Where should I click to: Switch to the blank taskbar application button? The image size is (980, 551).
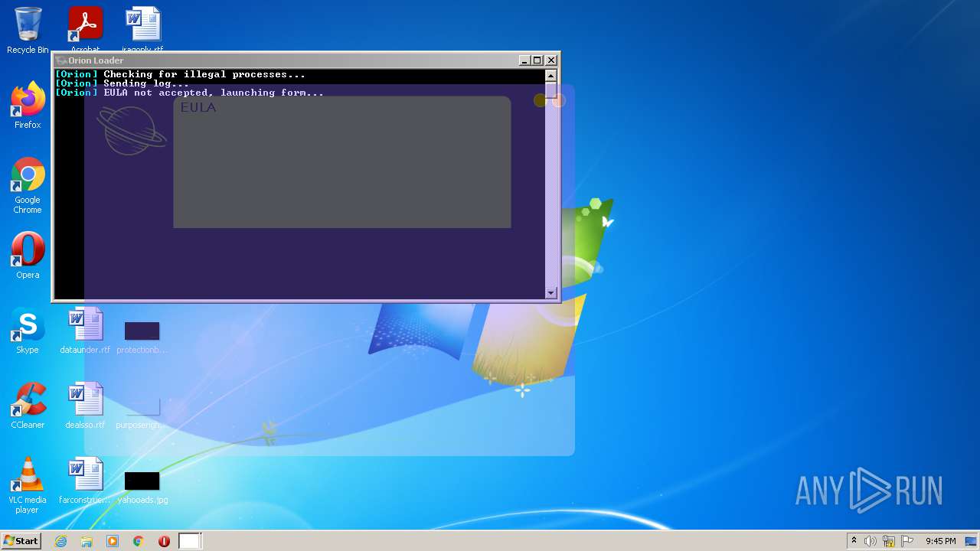190,541
